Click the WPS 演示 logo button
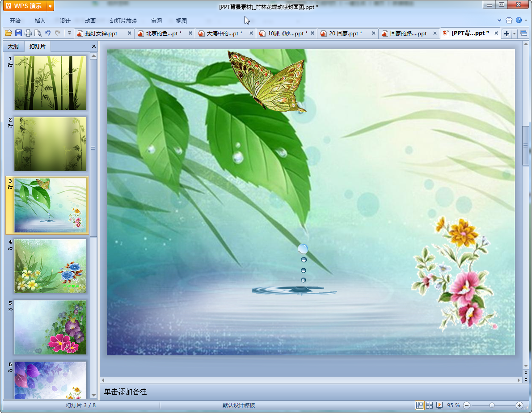 (x=25, y=6)
